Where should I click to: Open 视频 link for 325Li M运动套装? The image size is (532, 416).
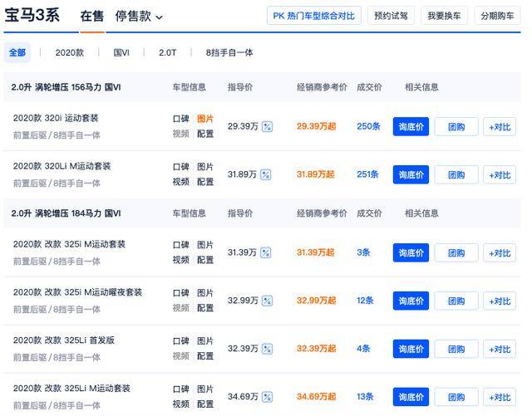tap(181, 404)
